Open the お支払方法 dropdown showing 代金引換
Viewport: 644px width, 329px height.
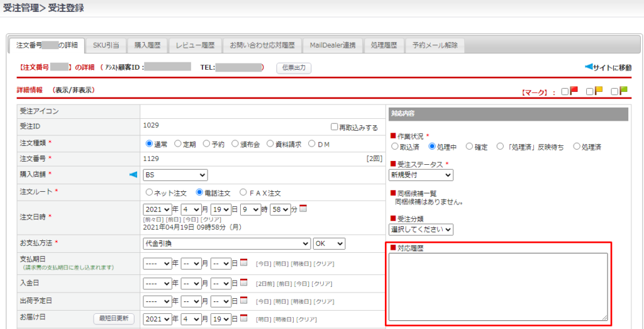(226, 243)
